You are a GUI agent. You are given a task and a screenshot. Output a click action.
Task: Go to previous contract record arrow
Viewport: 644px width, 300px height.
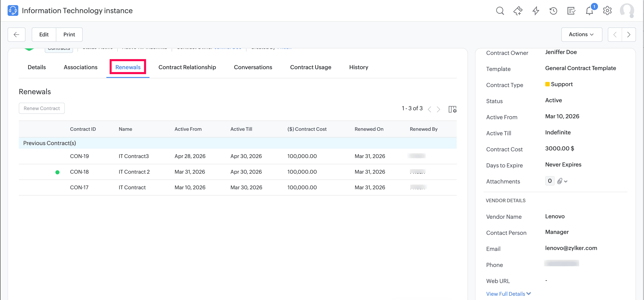[x=615, y=34]
